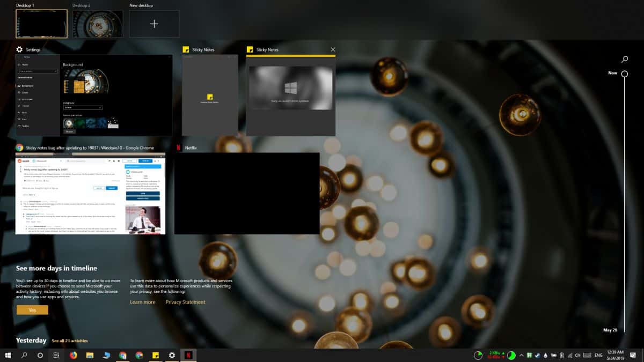Click the timeline Now slider handle
Viewport: 644px width, 362px height.
(625, 73)
